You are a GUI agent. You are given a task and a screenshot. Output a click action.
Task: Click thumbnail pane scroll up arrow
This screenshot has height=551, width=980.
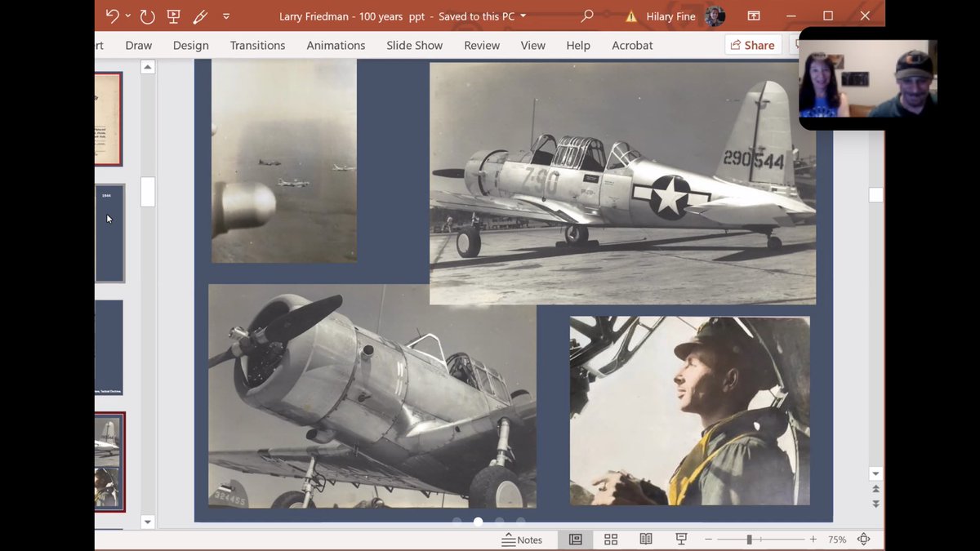148,68
